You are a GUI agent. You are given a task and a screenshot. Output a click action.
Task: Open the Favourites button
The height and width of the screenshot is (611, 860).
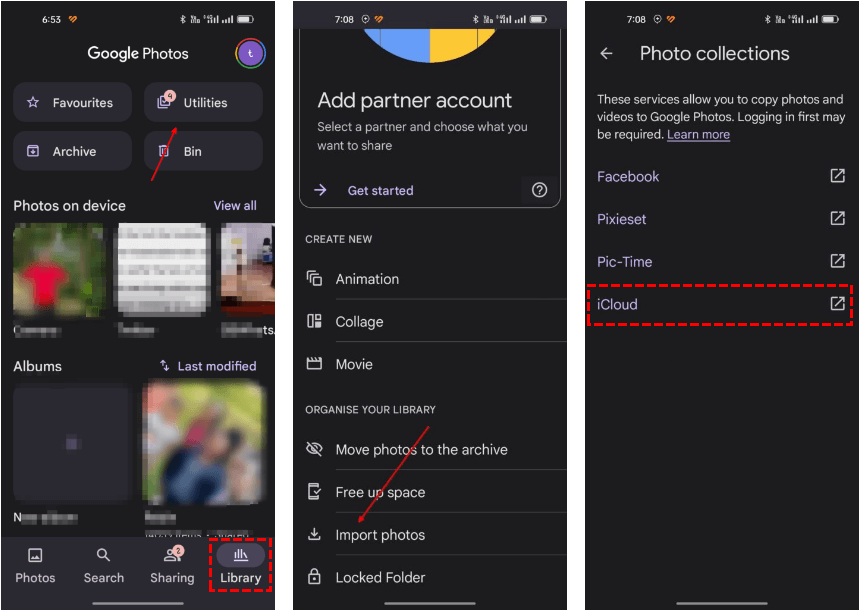(72, 103)
